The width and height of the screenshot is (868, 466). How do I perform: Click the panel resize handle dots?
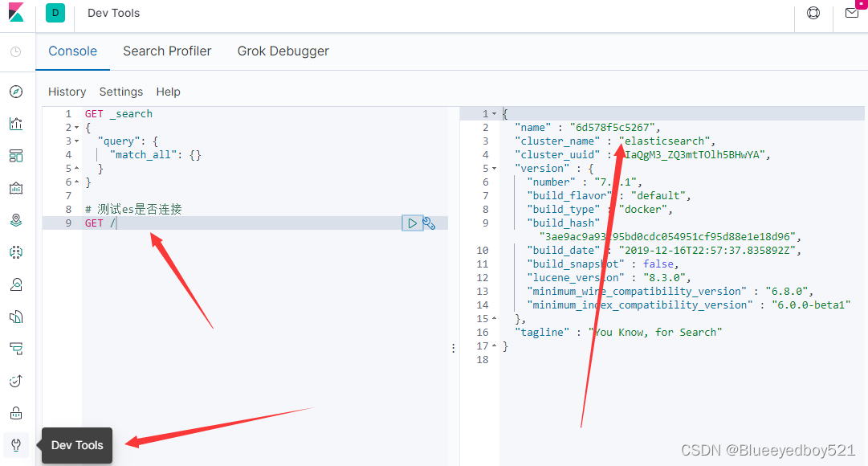coord(454,348)
